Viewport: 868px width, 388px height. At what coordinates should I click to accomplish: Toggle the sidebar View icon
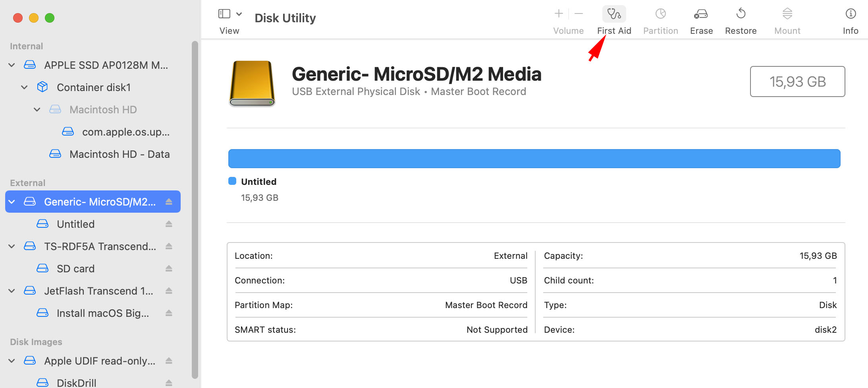[x=224, y=14]
